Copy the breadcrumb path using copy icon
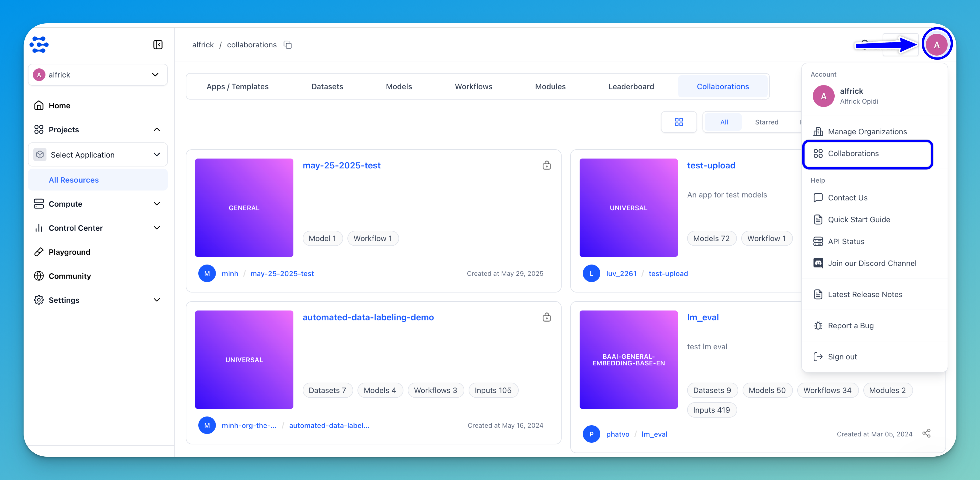Viewport: 980px width, 480px height. tap(288, 45)
